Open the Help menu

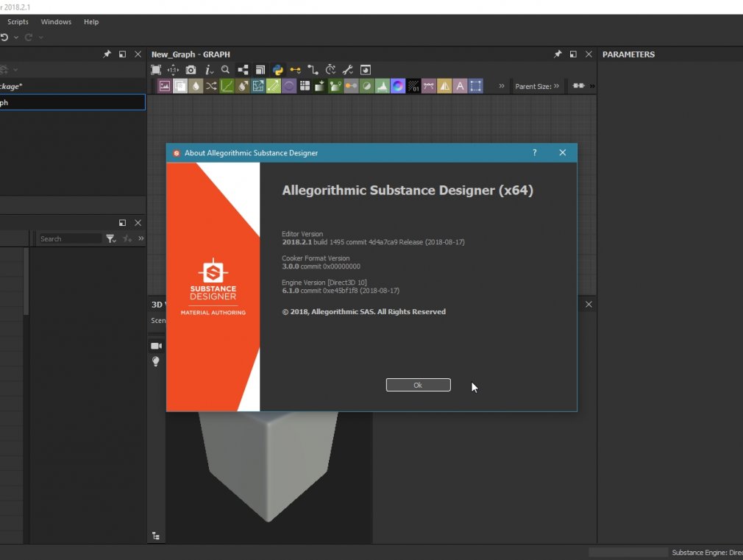click(91, 22)
